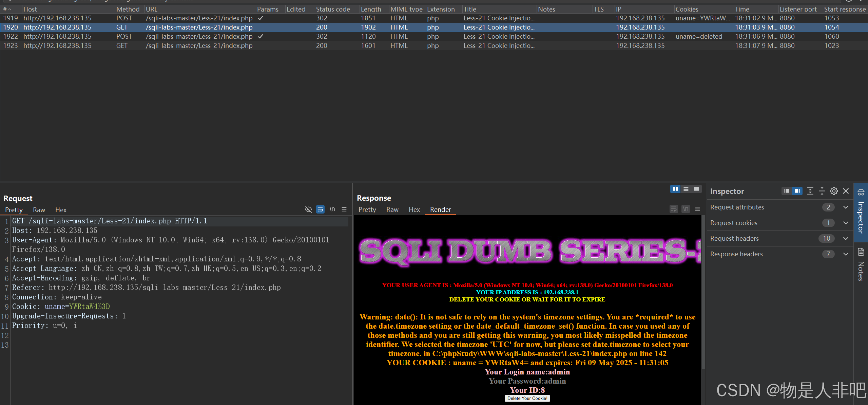Toggle line wrap in Request panel
The width and height of the screenshot is (868, 405).
coord(320,209)
